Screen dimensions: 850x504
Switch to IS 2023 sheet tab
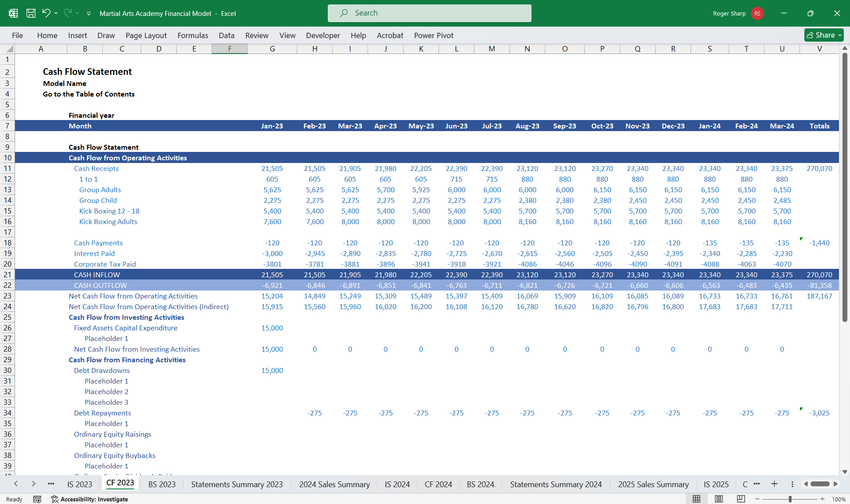click(x=80, y=485)
